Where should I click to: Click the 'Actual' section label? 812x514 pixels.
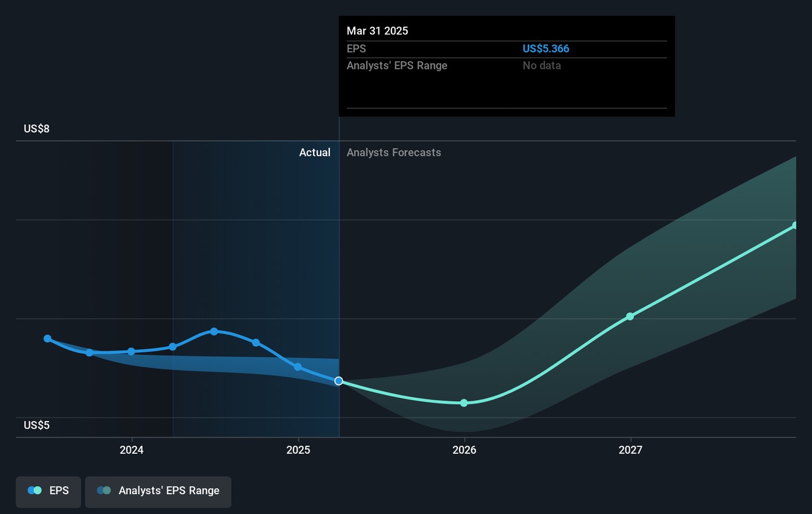(315, 152)
